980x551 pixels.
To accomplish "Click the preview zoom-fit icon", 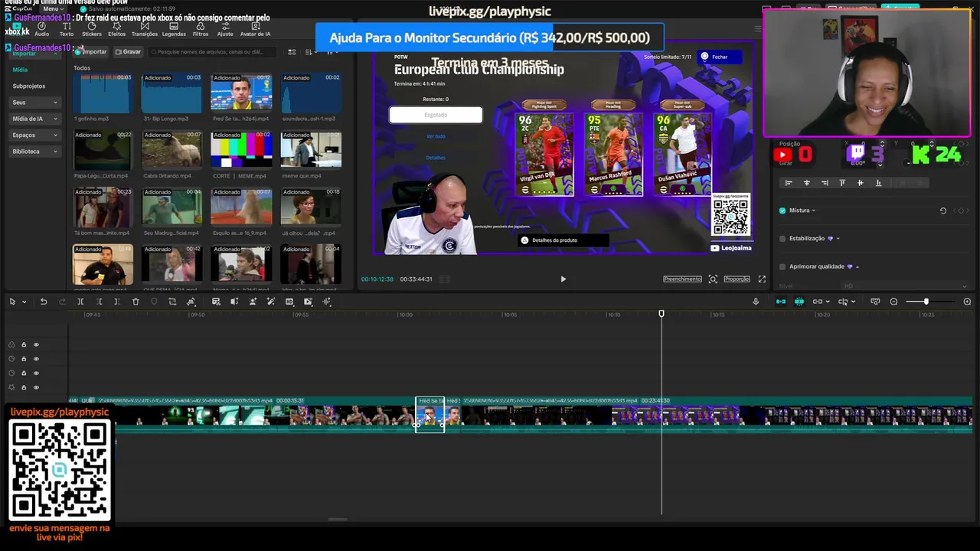I will click(713, 279).
